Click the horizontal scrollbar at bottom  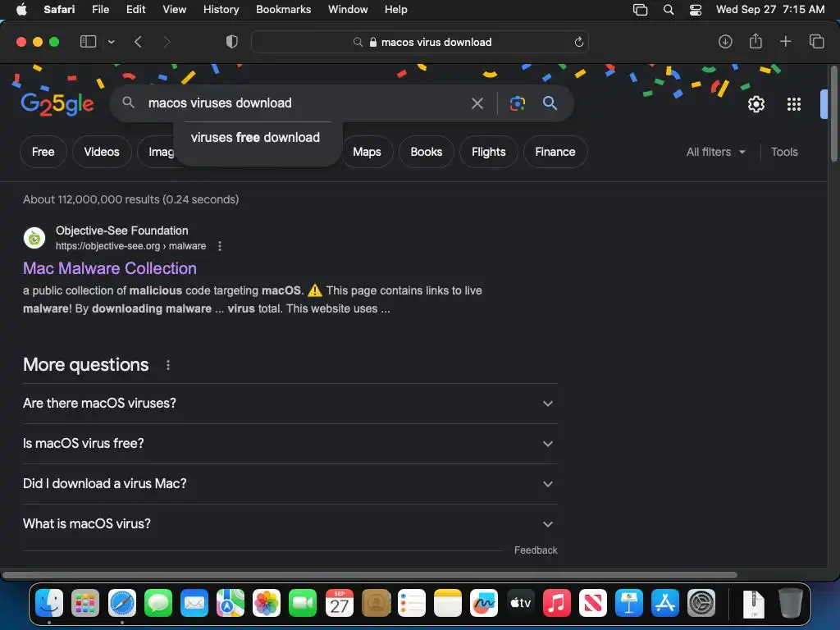370,575
